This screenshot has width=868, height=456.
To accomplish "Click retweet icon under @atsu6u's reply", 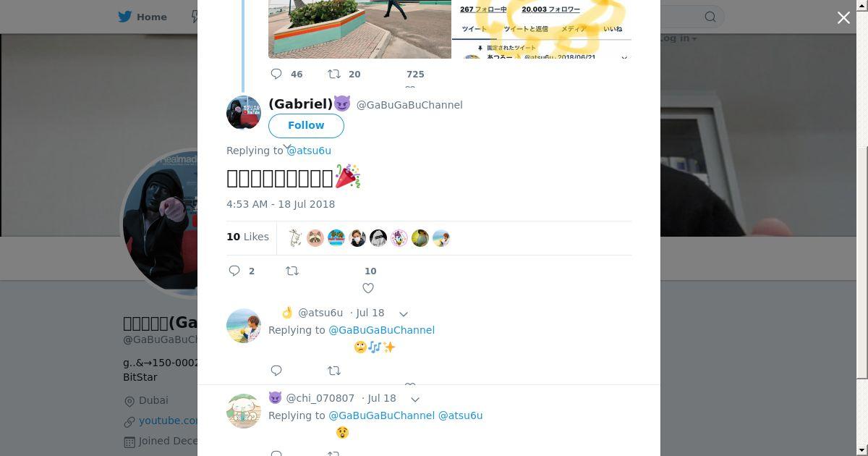I will tap(334, 371).
